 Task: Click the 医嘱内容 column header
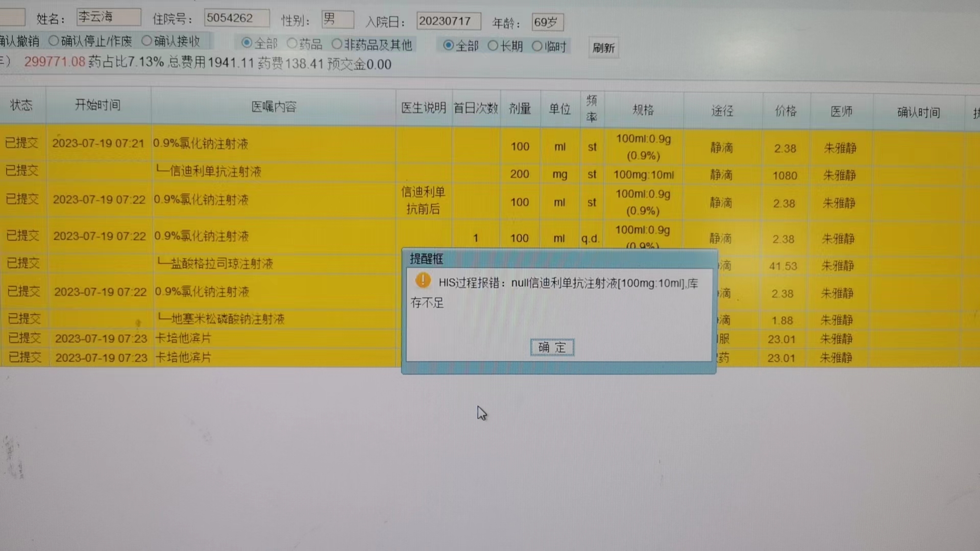click(273, 107)
